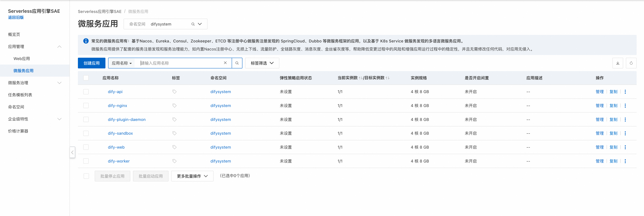644x216 pixels.
Task: Open the namespace difysystem selector
Action: [x=165, y=24]
